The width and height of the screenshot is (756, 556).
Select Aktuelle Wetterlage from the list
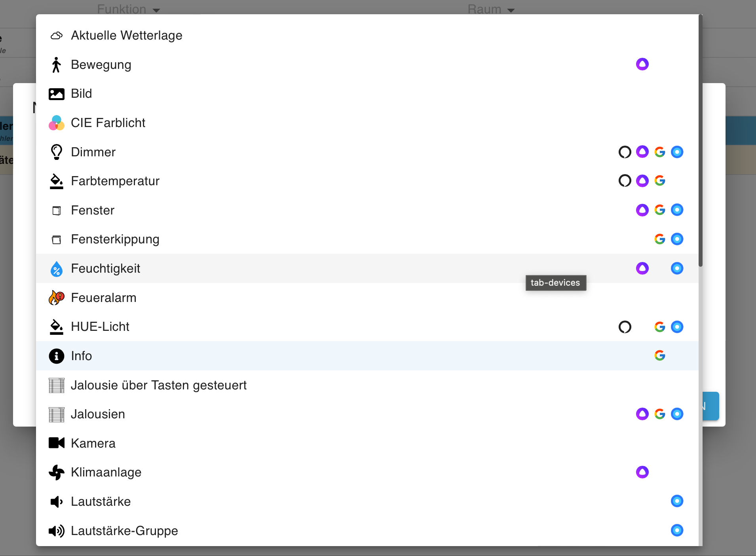point(367,36)
